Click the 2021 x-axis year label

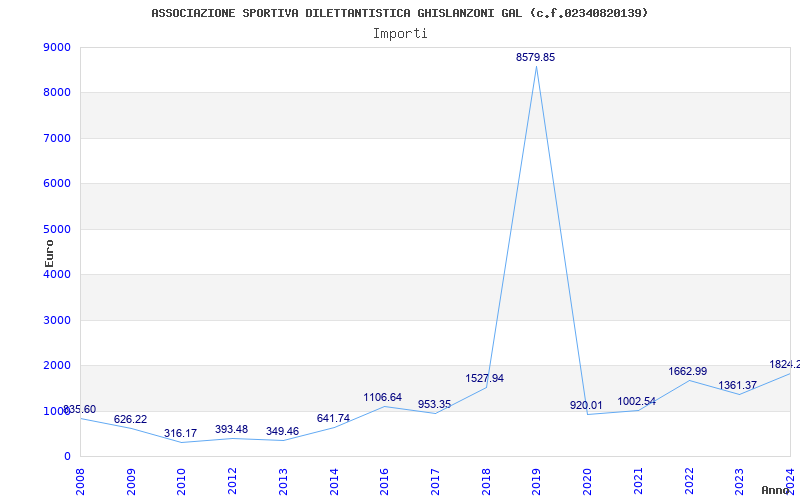638,481
